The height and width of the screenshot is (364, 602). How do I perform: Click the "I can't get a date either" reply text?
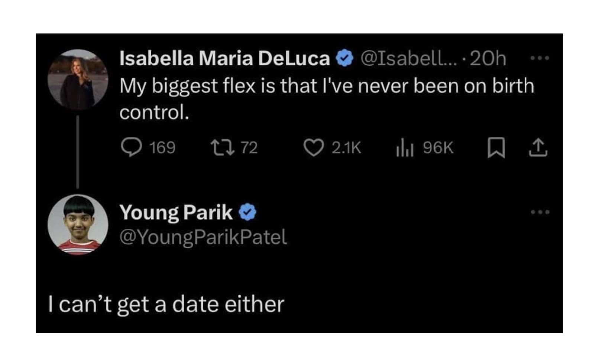166,304
